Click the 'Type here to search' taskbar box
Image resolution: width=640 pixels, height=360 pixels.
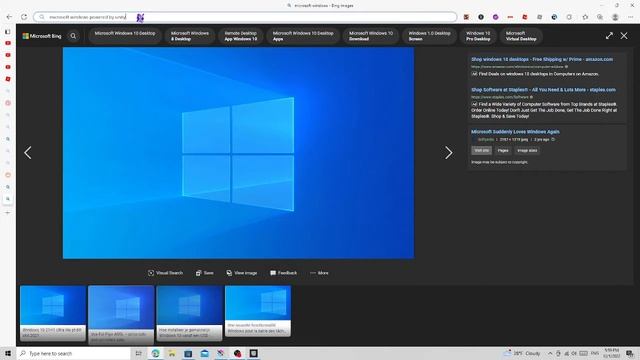(73, 353)
